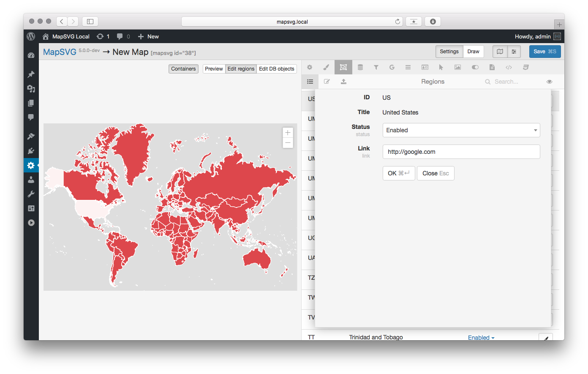
Task: Switch to Settings mode
Action: 449,52
